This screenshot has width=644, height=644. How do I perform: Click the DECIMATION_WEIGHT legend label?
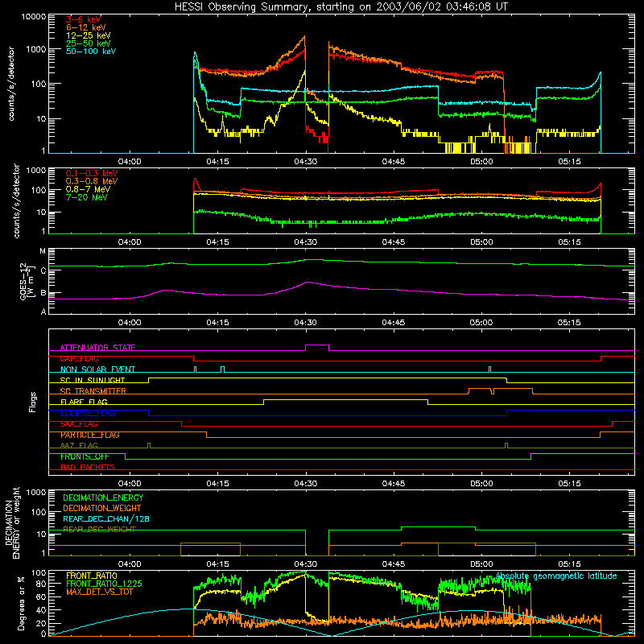click(x=102, y=508)
